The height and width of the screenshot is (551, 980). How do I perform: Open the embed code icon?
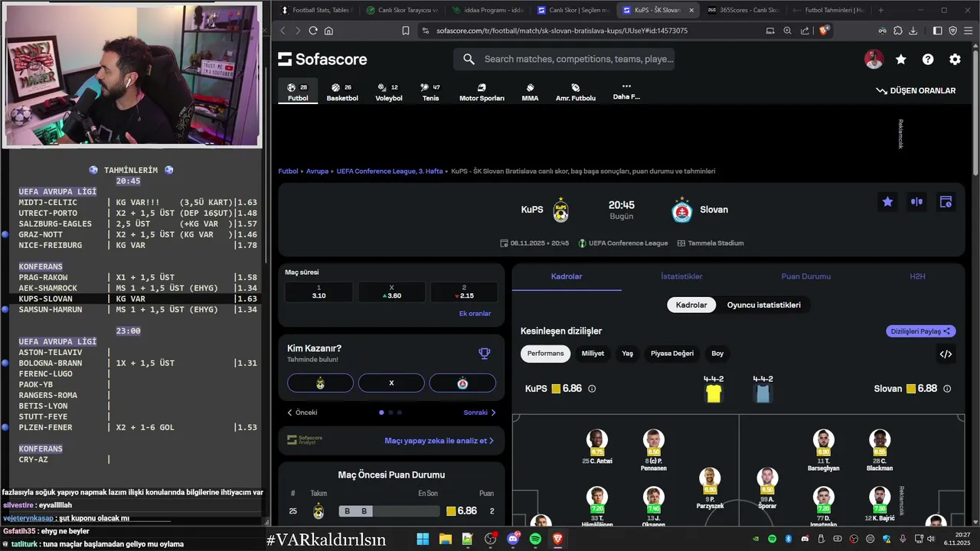click(946, 354)
